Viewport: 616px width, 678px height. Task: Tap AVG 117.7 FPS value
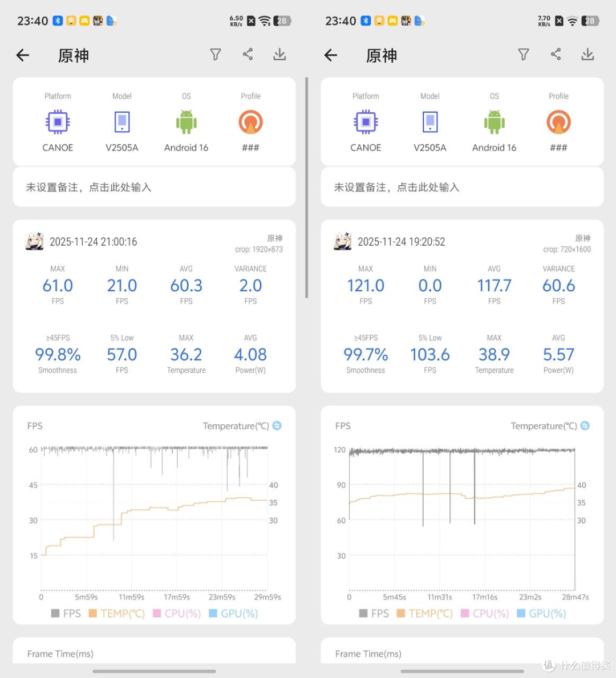495,285
